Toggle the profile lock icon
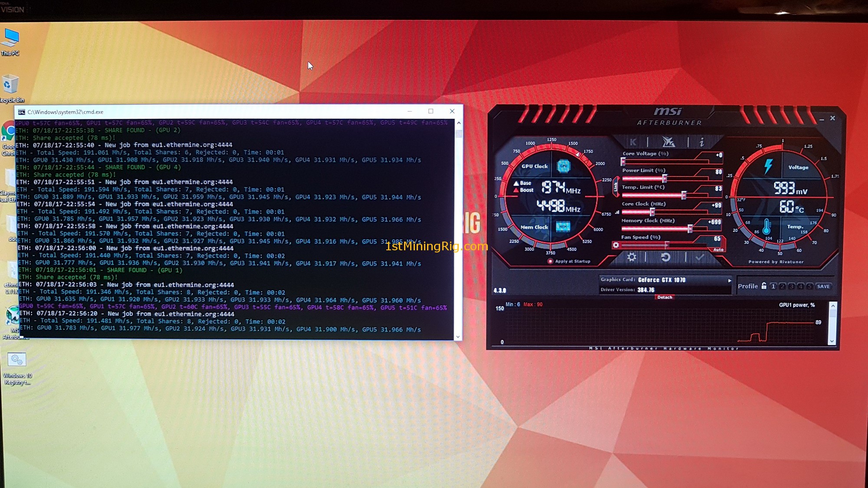The height and width of the screenshot is (488, 868). pos(764,286)
